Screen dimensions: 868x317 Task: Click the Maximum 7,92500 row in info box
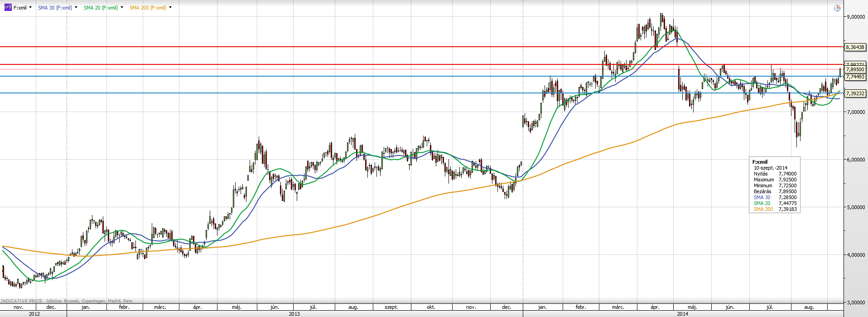pos(775,180)
